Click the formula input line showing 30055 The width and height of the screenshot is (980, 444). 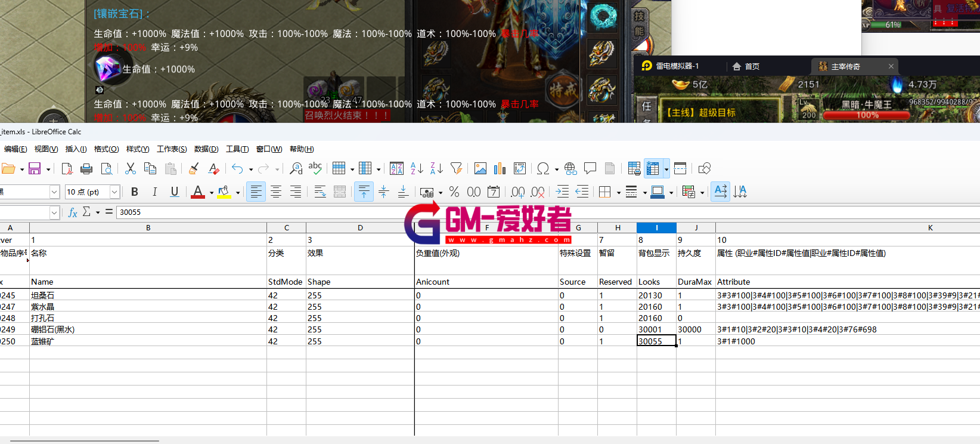pyautogui.click(x=548, y=212)
